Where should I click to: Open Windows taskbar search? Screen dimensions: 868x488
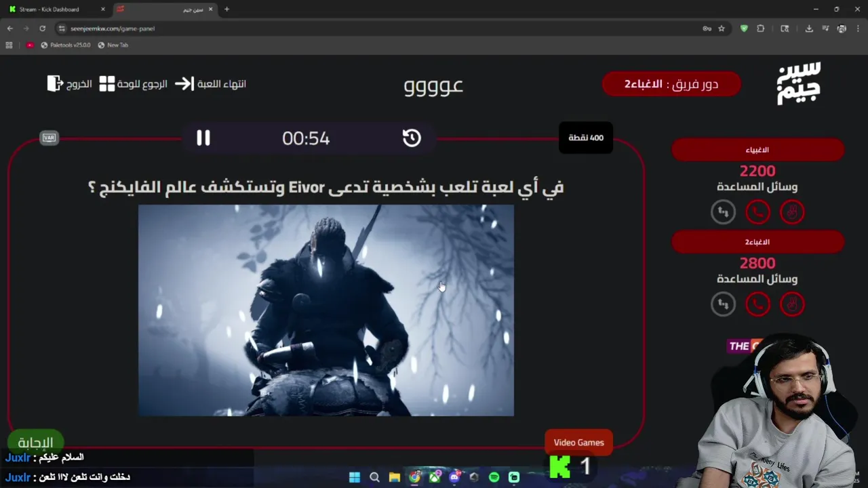tap(374, 477)
